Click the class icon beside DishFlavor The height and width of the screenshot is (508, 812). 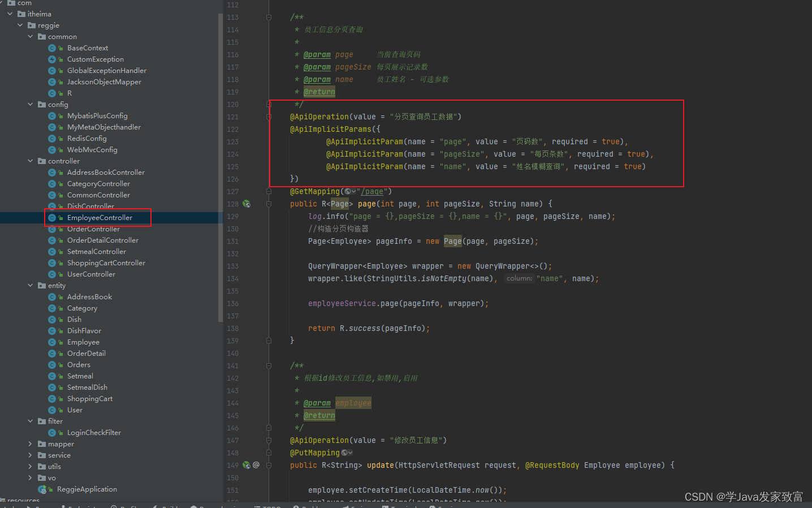tap(52, 331)
